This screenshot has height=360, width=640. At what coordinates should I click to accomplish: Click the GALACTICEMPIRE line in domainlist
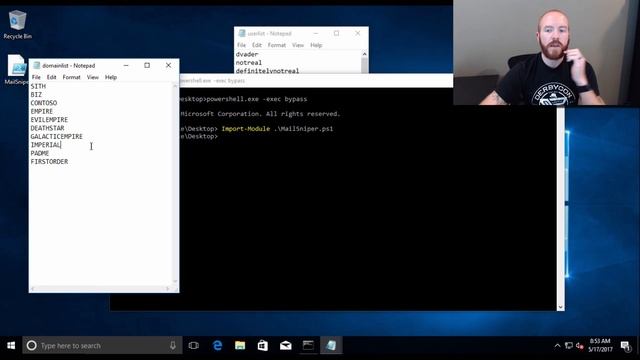[56, 136]
